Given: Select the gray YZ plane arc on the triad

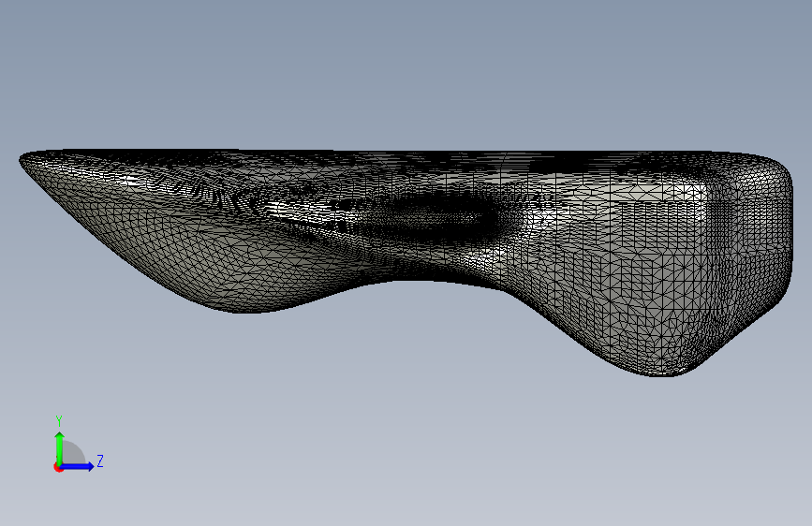Looking at the screenshot, I should pyautogui.click(x=74, y=452).
